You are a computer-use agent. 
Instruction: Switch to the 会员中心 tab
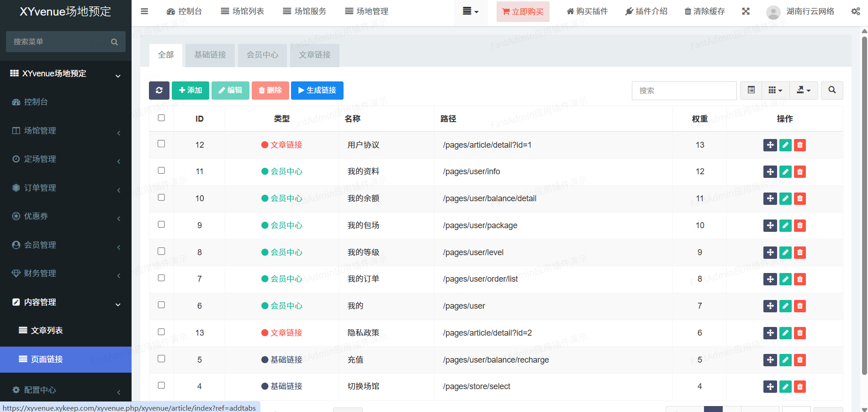(x=262, y=55)
